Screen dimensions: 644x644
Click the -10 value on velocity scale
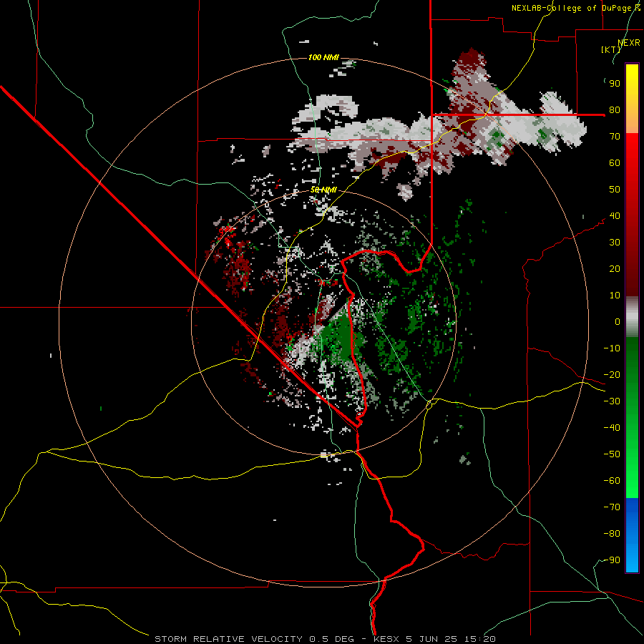(612, 348)
